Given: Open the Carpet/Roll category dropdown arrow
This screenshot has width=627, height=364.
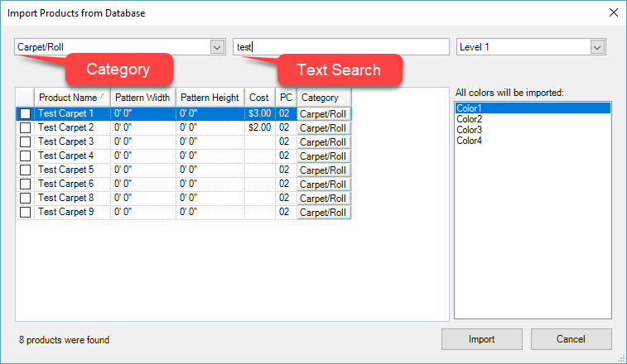Looking at the screenshot, I should (x=217, y=47).
